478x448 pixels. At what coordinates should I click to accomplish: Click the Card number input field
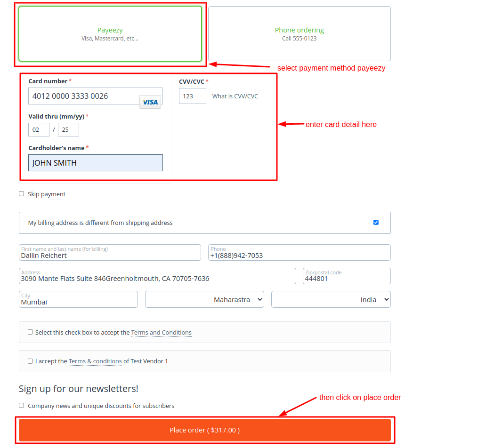click(x=96, y=96)
